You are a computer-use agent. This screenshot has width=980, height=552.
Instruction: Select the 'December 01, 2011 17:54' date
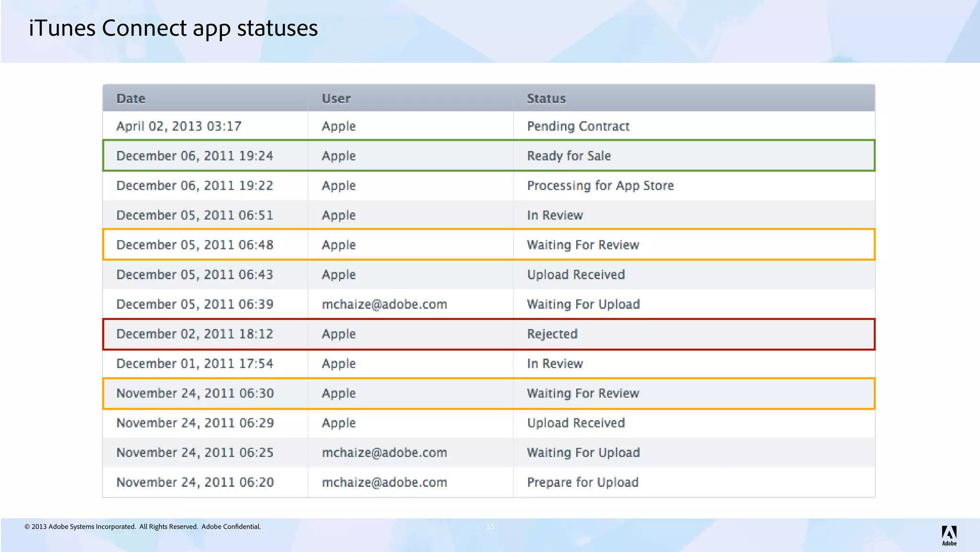pos(195,364)
